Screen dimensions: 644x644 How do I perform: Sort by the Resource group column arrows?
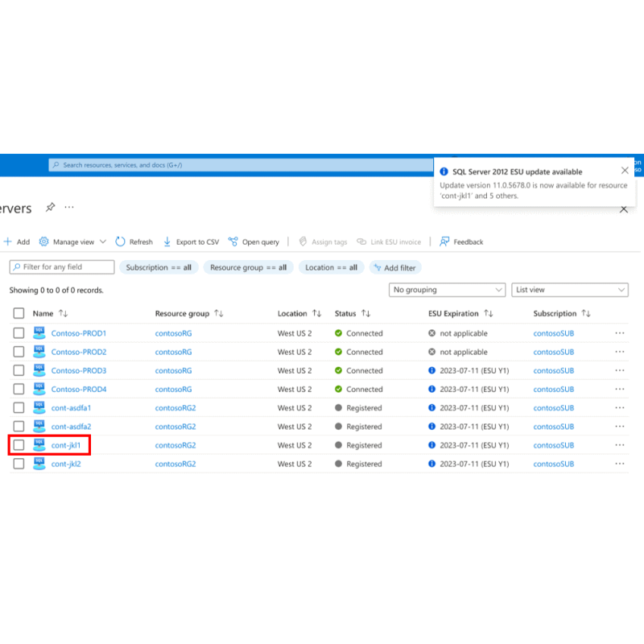coord(219,313)
